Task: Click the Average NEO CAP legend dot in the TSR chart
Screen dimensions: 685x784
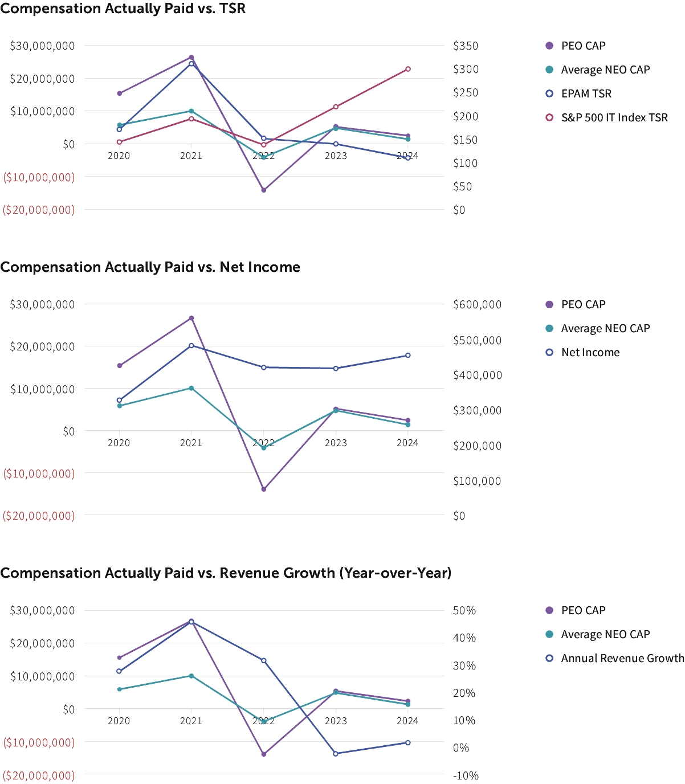Action: click(x=549, y=70)
